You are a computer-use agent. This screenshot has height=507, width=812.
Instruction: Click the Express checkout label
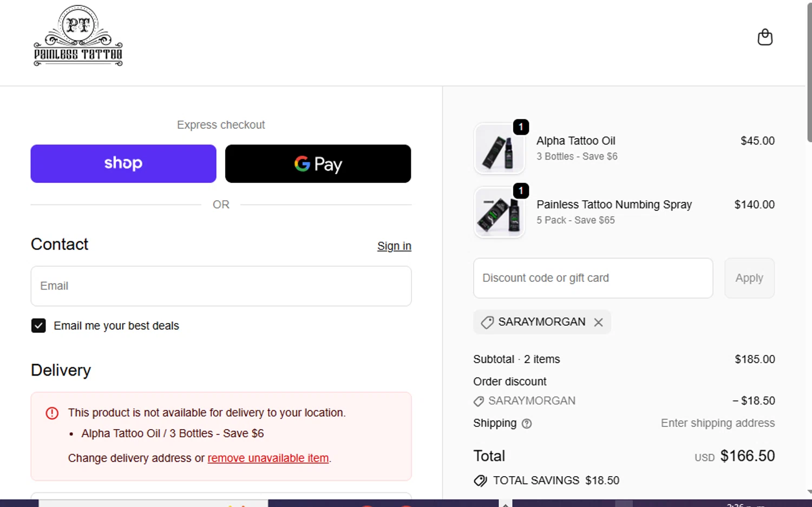221,125
